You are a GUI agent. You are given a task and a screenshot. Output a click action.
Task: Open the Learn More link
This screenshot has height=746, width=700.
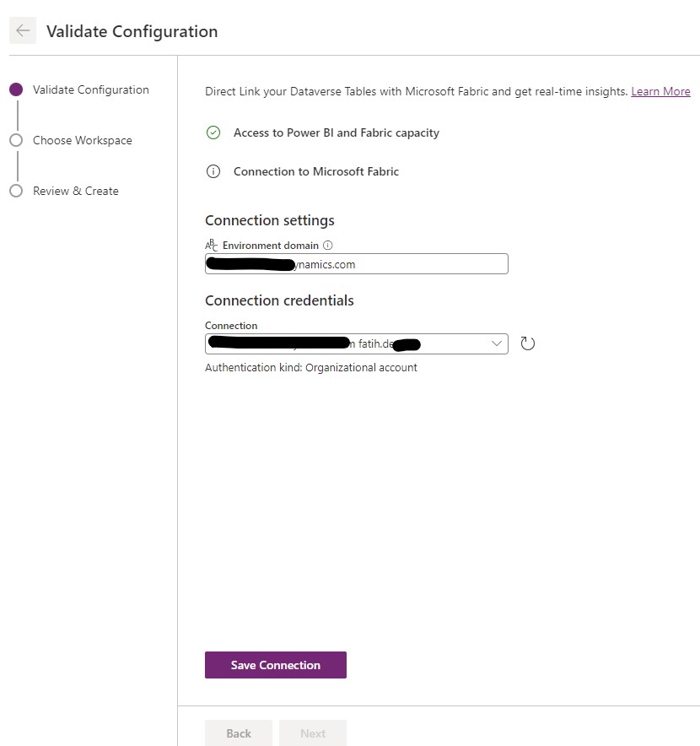tap(660, 91)
